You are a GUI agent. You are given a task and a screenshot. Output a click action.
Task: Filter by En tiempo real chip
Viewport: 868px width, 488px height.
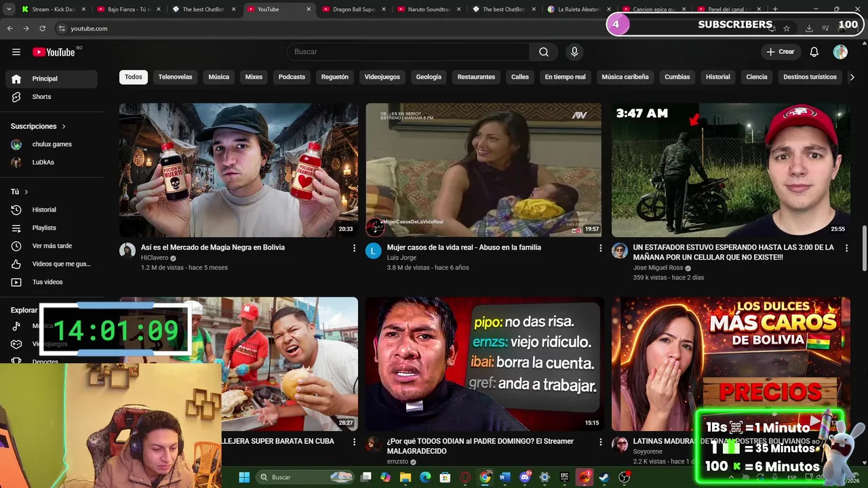tap(565, 77)
